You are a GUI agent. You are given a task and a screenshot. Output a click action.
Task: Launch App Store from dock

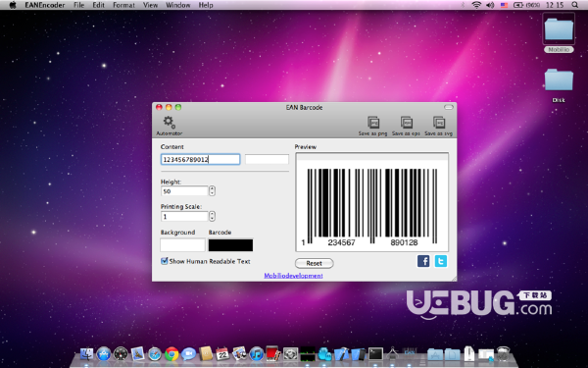pos(104,353)
